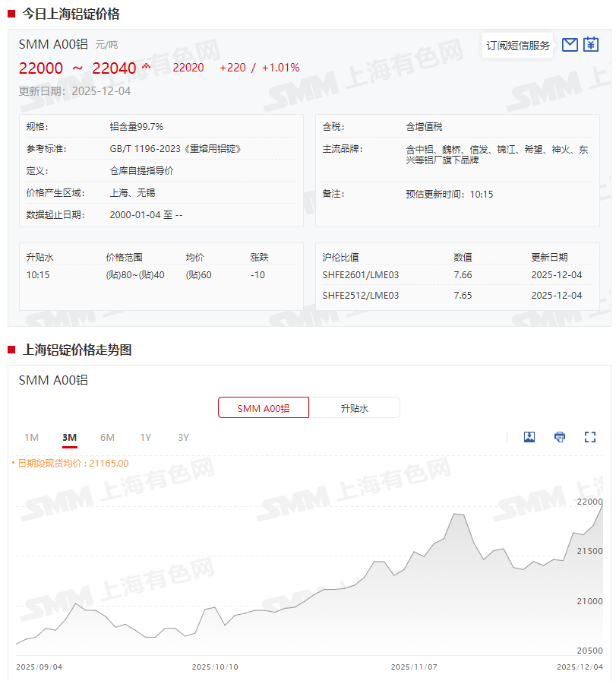
Task: Click the mainstream brands list text
Action: pyautogui.click(x=497, y=154)
